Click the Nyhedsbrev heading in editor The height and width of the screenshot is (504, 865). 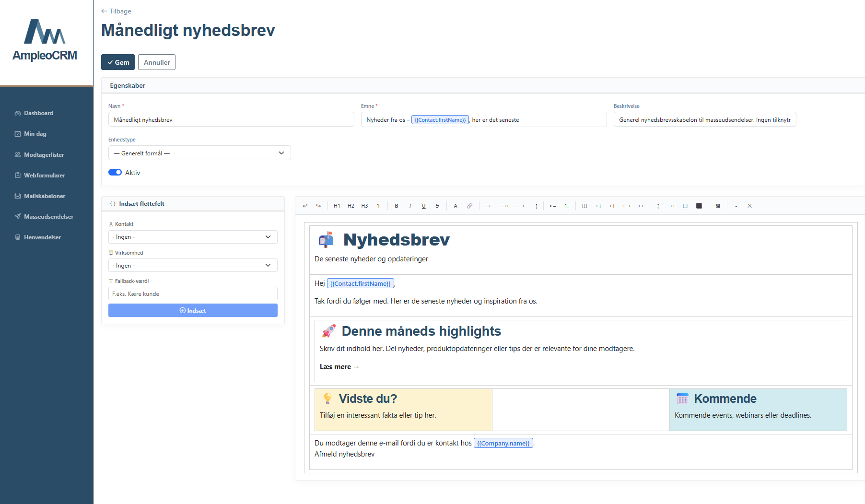[397, 239]
